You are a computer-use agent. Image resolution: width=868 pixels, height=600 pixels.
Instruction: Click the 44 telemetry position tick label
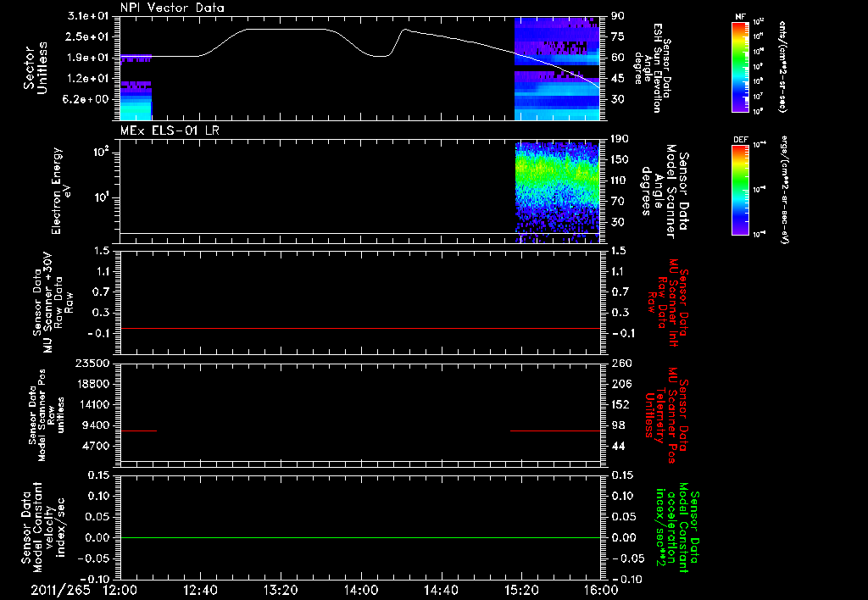pos(618,446)
